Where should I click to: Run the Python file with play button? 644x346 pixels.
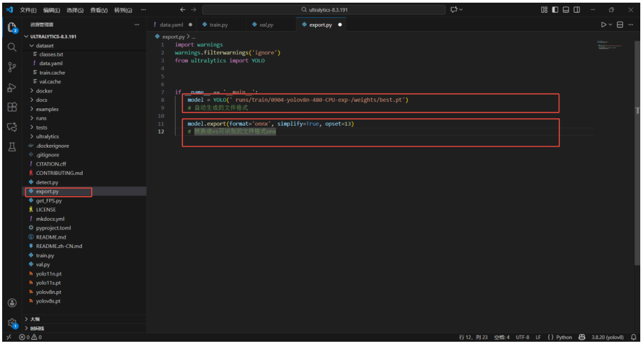pyautogui.click(x=603, y=25)
